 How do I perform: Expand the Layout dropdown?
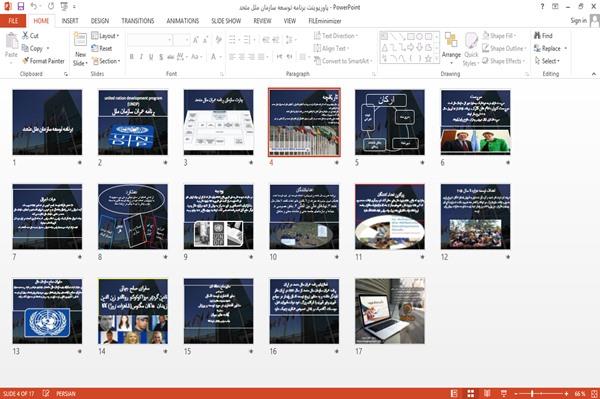click(x=105, y=36)
